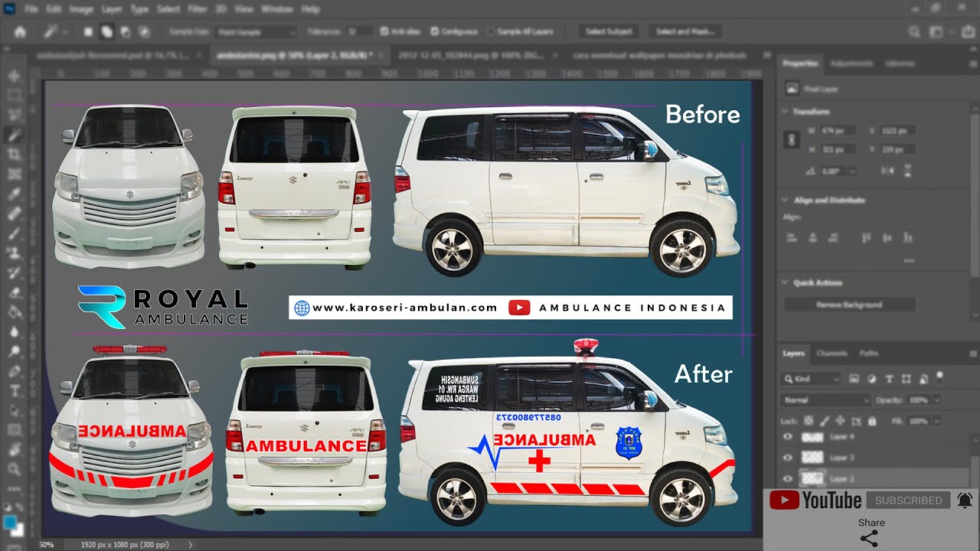Open the Normal blend mode dropdown
This screenshot has height=551, width=980.
(x=825, y=399)
